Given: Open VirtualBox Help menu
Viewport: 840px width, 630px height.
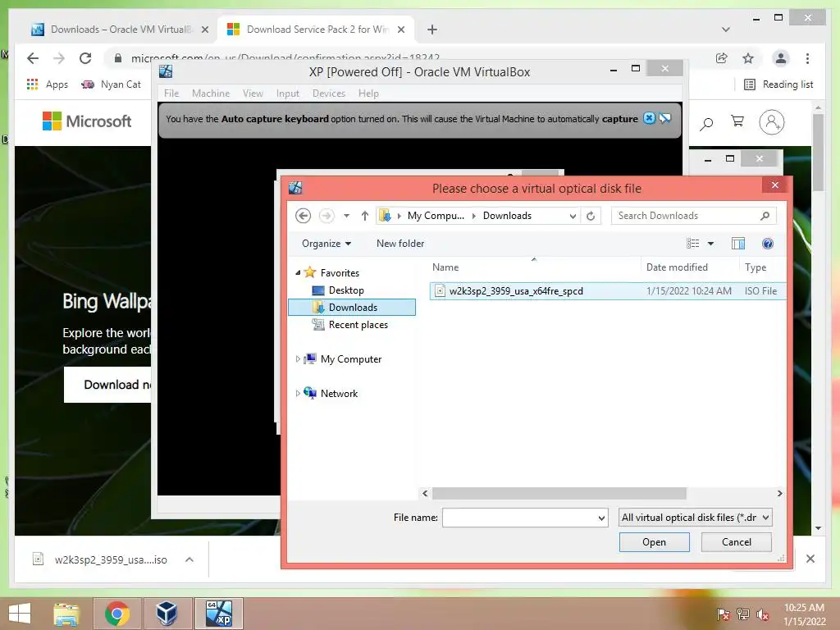Looking at the screenshot, I should click(x=368, y=94).
